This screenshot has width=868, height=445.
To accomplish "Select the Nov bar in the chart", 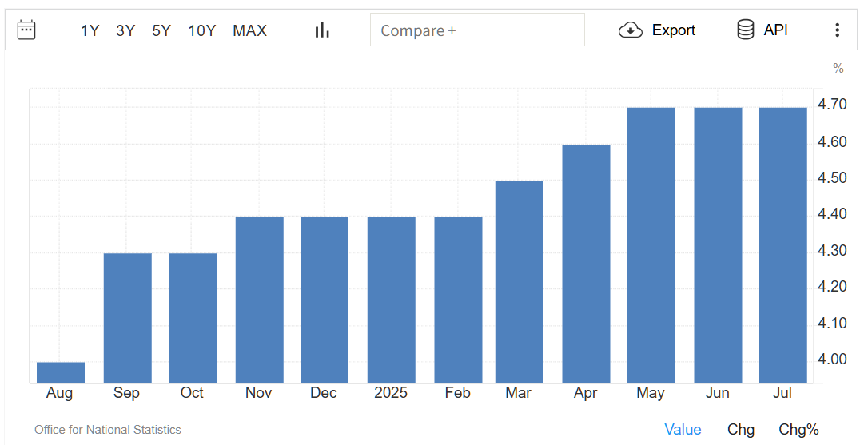I will (260, 300).
